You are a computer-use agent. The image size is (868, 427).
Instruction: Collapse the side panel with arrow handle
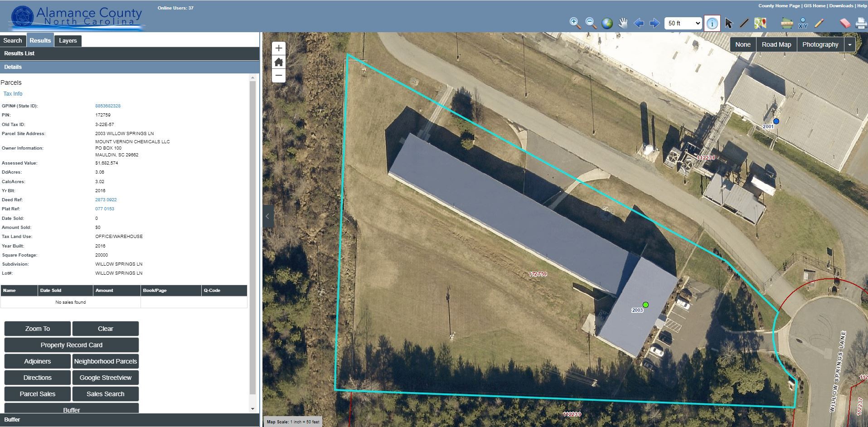coord(267,216)
